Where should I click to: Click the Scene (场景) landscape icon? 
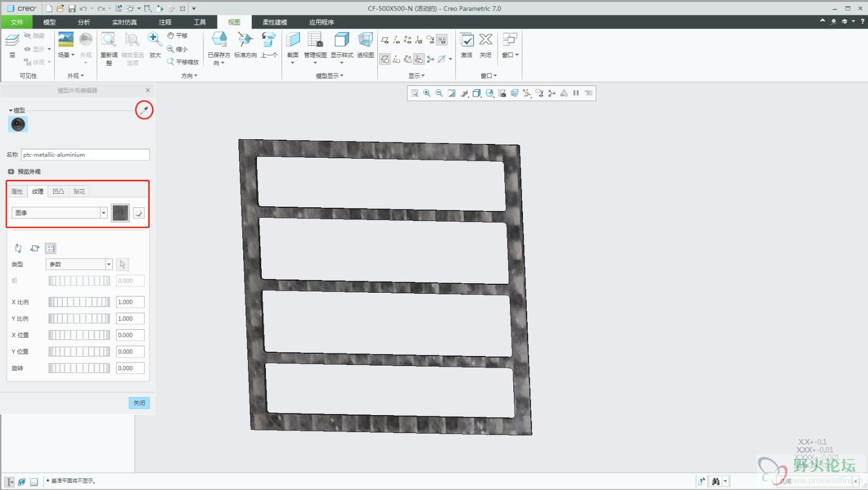[66, 40]
